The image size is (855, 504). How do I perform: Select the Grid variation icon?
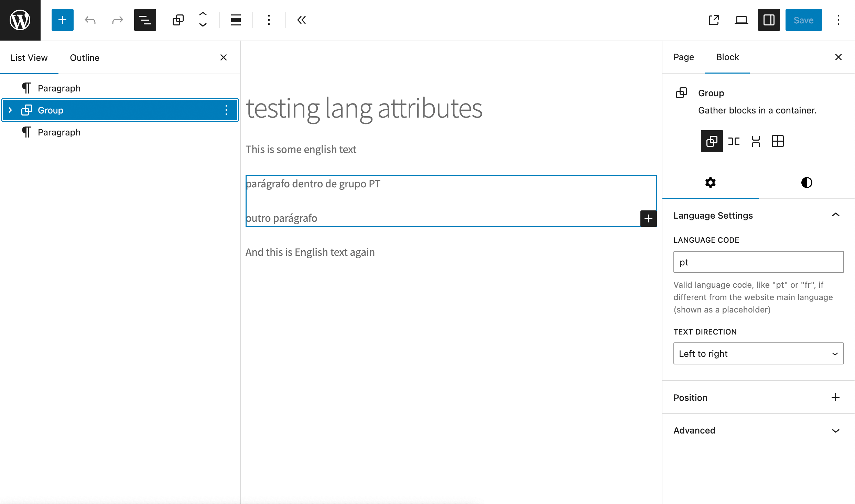click(778, 141)
